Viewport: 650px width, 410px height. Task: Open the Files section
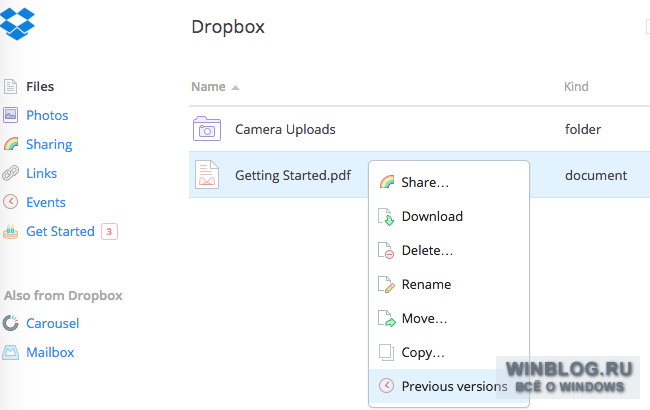pyautogui.click(x=40, y=86)
